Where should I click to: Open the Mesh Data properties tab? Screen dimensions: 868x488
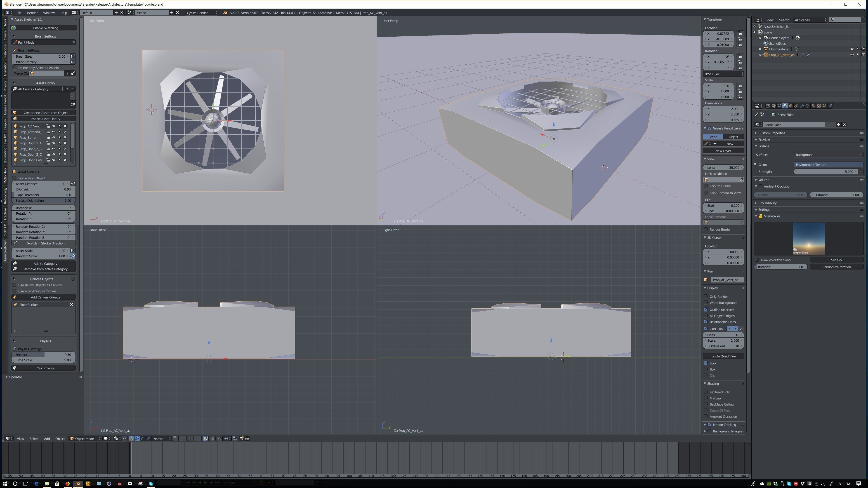point(808,106)
